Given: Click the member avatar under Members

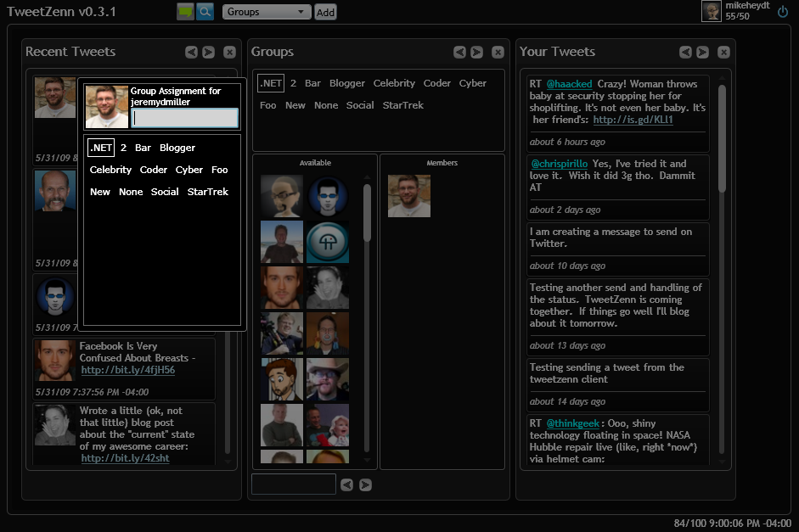Looking at the screenshot, I should pos(409,196).
